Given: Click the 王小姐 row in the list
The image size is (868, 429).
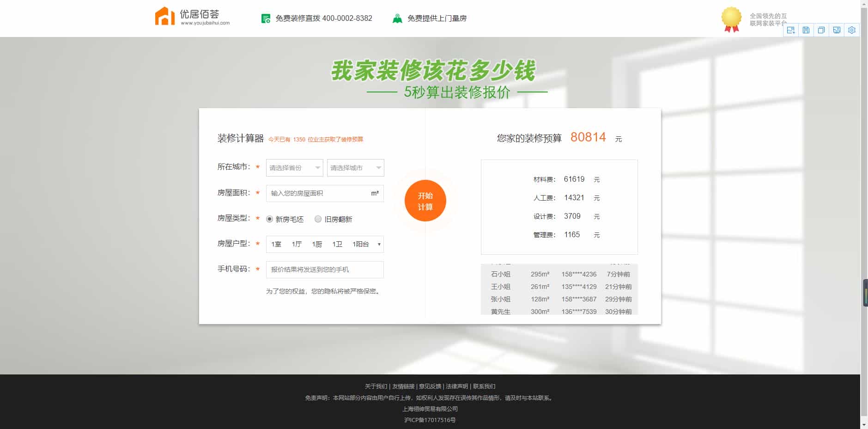Looking at the screenshot, I should pyautogui.click(x=559, y=287).
